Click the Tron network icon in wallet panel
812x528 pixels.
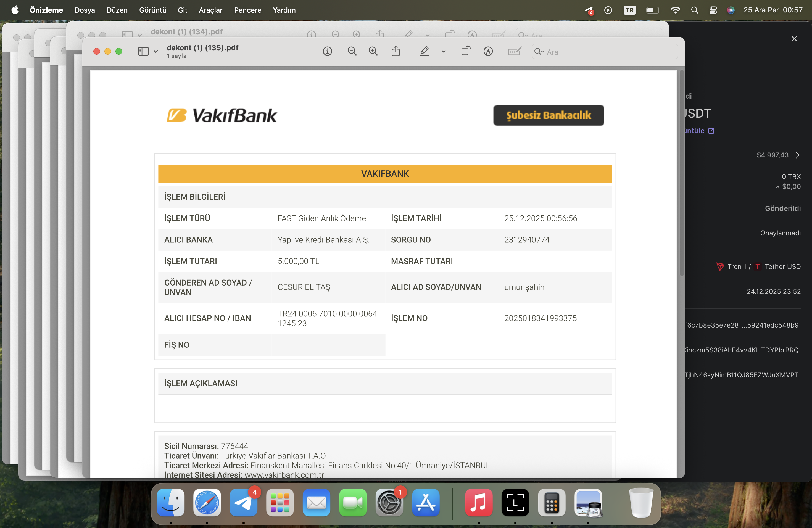tap(720, 267)
